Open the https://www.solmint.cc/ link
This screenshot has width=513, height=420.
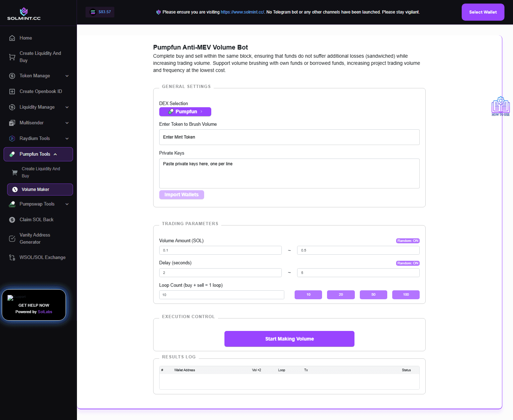pos(242,12)
